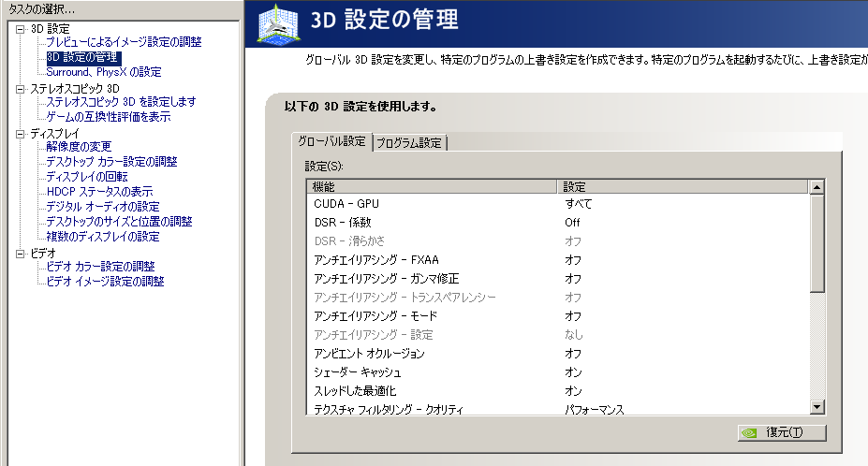Click the settings list scroll up arrow

point(817,187)
